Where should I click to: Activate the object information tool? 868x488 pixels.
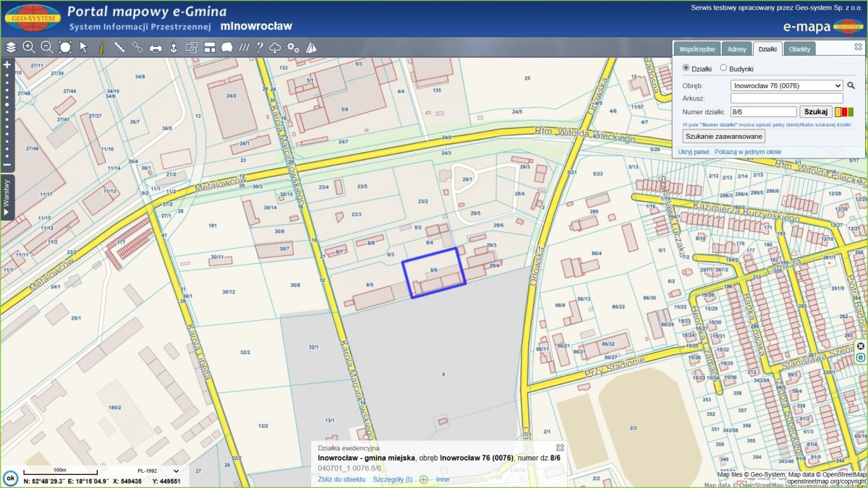101,47
